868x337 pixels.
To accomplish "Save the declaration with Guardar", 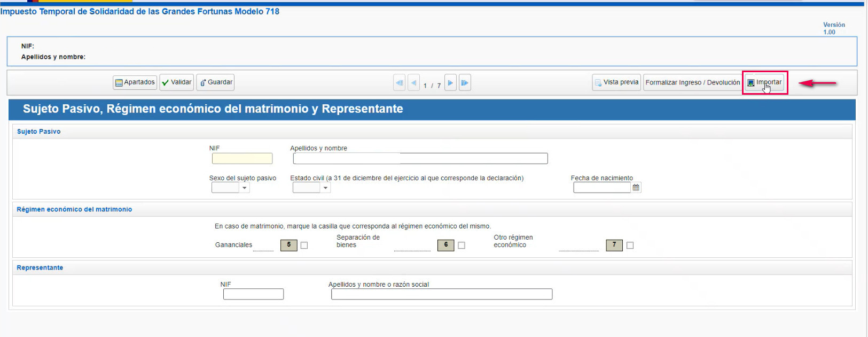I will 216,82.
